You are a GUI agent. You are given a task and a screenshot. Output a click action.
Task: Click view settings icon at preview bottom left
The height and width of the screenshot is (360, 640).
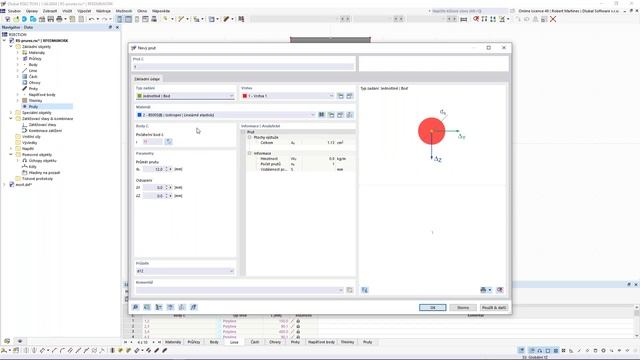(x=365, y=290)
